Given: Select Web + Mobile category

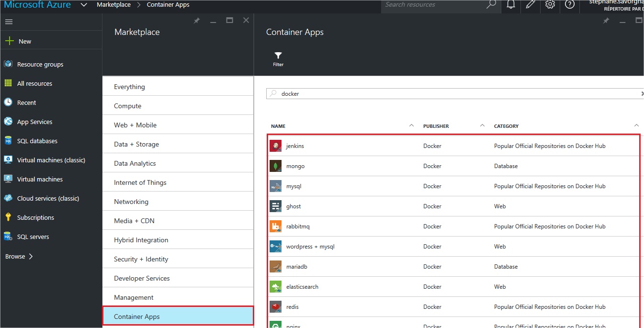Looking at the screenshot, I should [178, 125].
